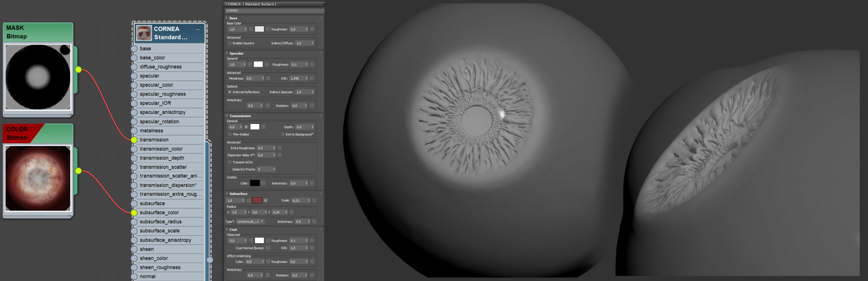Open the Base Color swatch
This screenshot has height=281, width=868.
click(259, 29)
